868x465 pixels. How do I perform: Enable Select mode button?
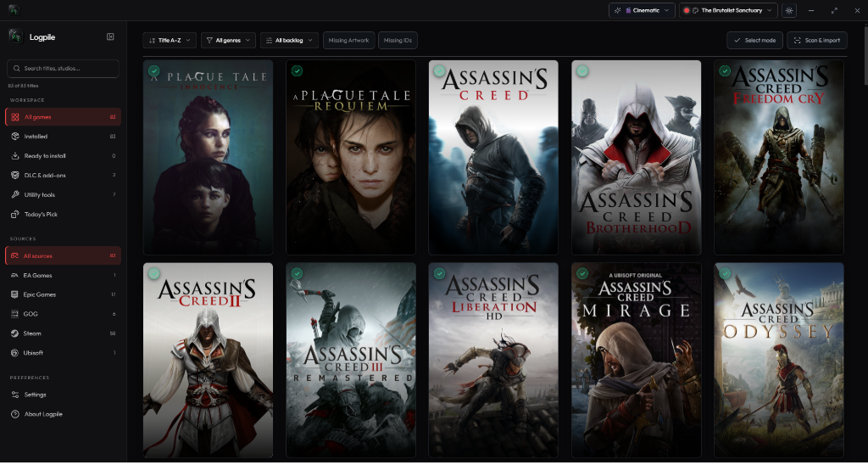754,41
